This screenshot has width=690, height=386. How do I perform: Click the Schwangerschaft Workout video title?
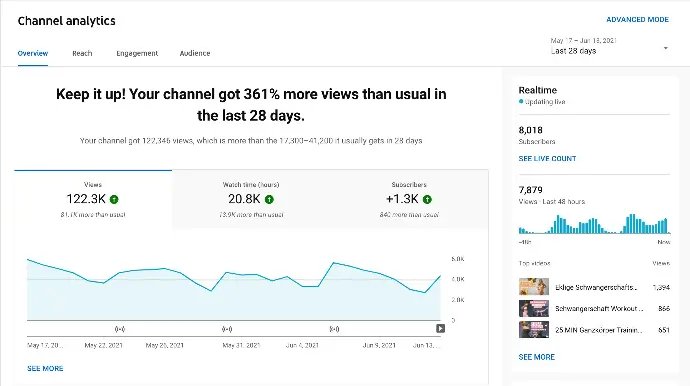598,309
